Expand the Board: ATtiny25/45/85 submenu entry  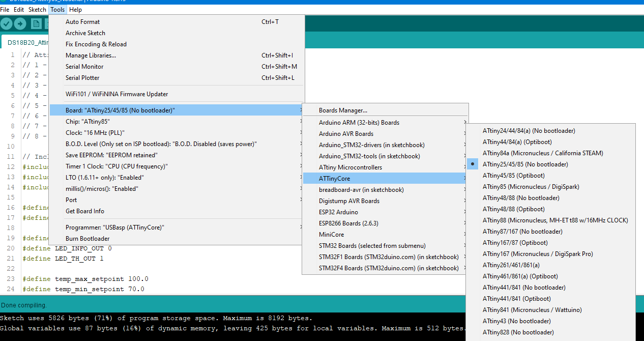tap(177, 110)
